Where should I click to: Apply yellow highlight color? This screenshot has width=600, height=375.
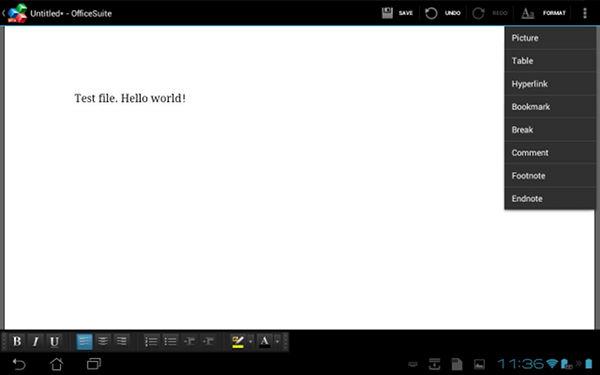tap(238, 341)
